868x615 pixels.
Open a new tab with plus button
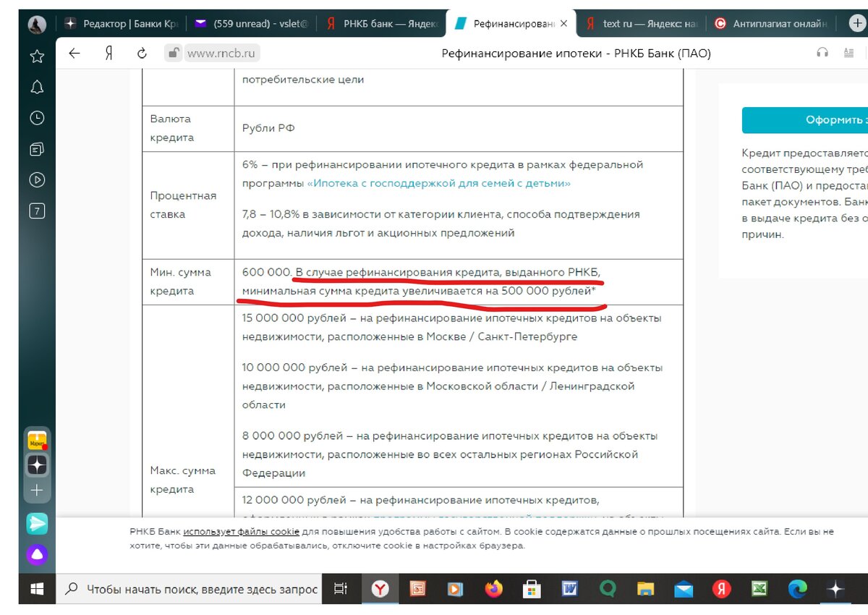tap(857, 23)
